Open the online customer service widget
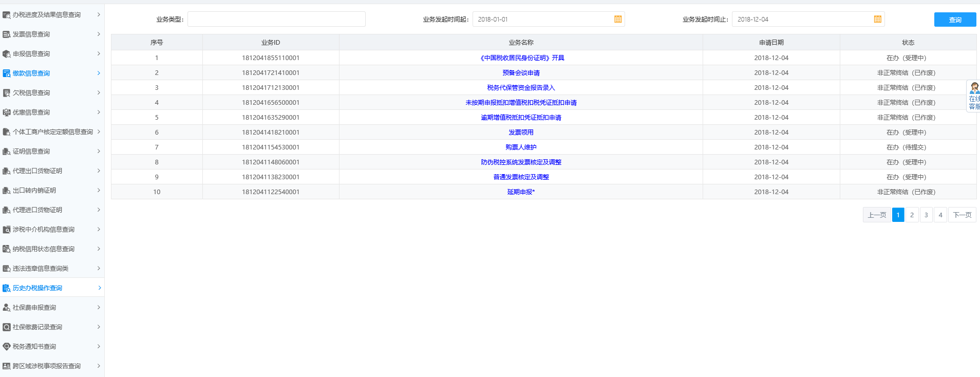The width and height of the screenshot is (980, 377). point(974,96)
